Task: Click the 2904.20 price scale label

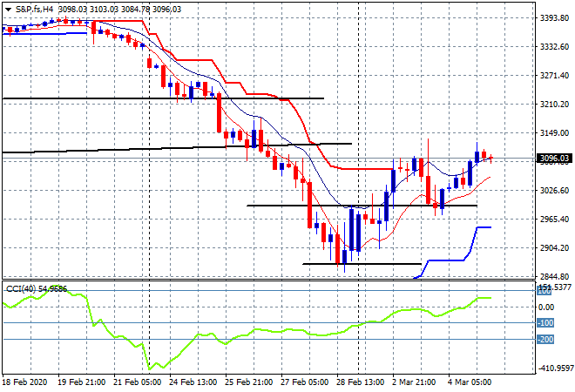Action: tap(554, 248)
